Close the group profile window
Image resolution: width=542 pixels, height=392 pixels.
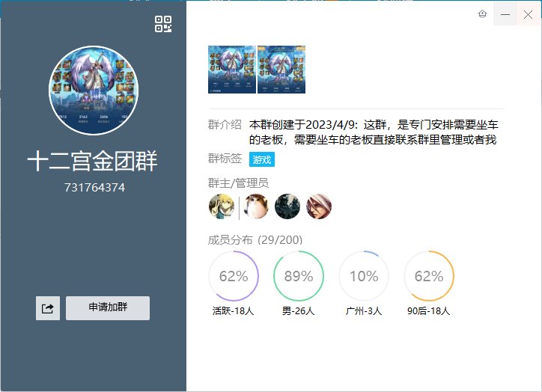pos(529,14)
